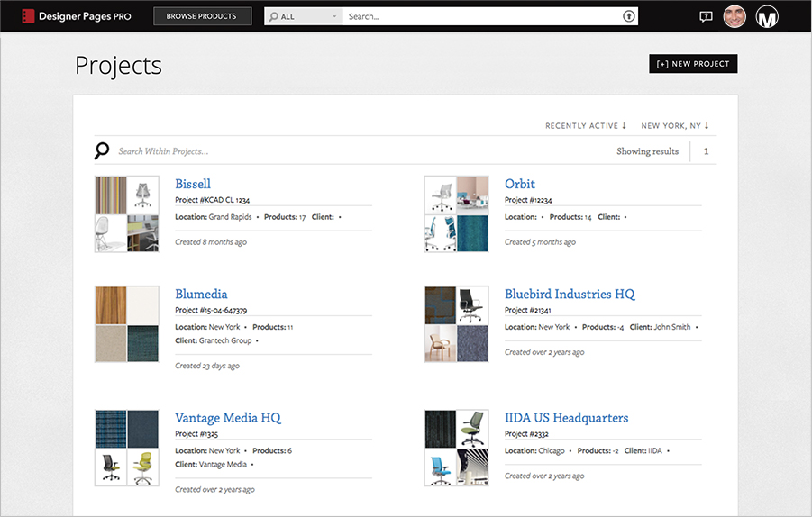This screenshot has width=812, height=517.
Task: Click the magnifier icon beside project search
Action: [x=102, y=151]
